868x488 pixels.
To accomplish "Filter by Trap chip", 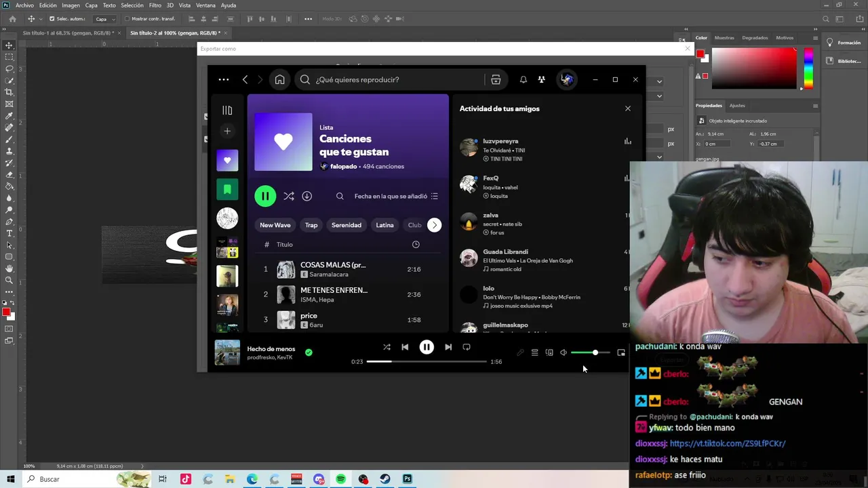I will pyautogui.click(x=311, y=225).
